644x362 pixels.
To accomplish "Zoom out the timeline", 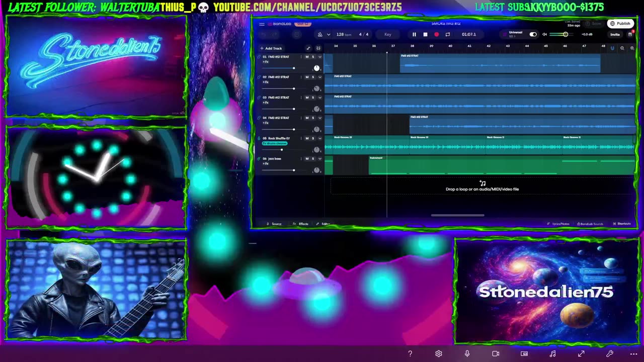I will click(622, 48).
